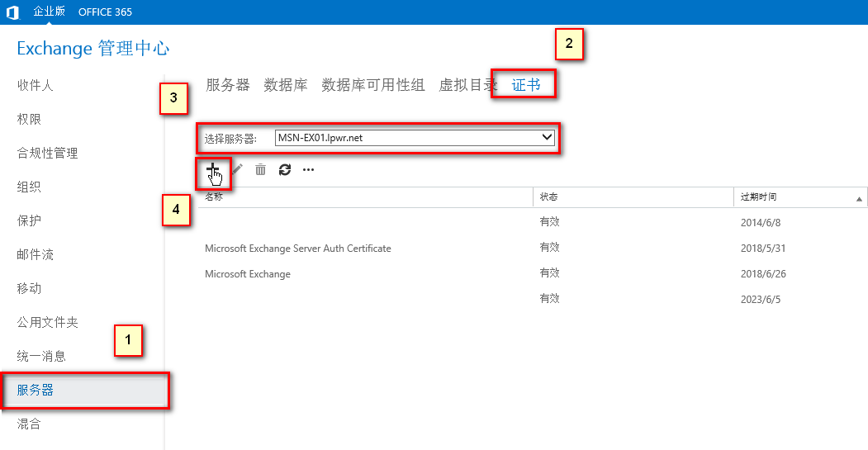The width and height of the screenshot is (868, 450).
Task: Open 统一消息 in left navigation
Action: [x=41, y=356]
